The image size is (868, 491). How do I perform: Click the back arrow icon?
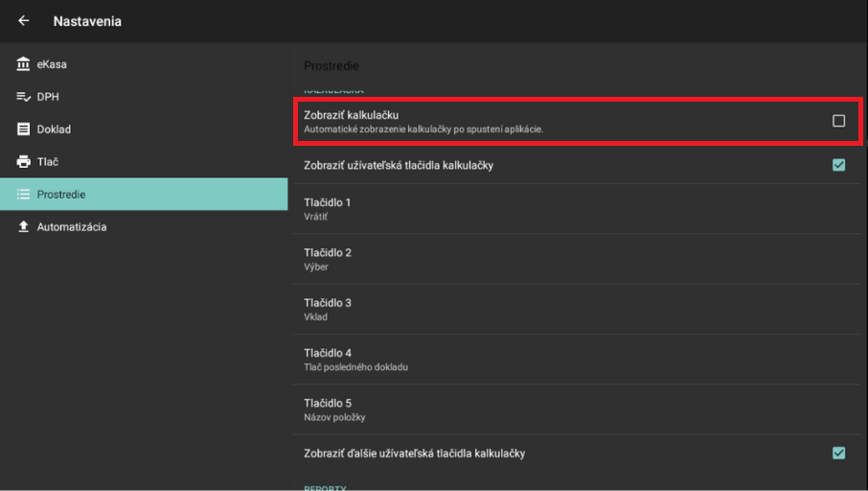[24, 21]
